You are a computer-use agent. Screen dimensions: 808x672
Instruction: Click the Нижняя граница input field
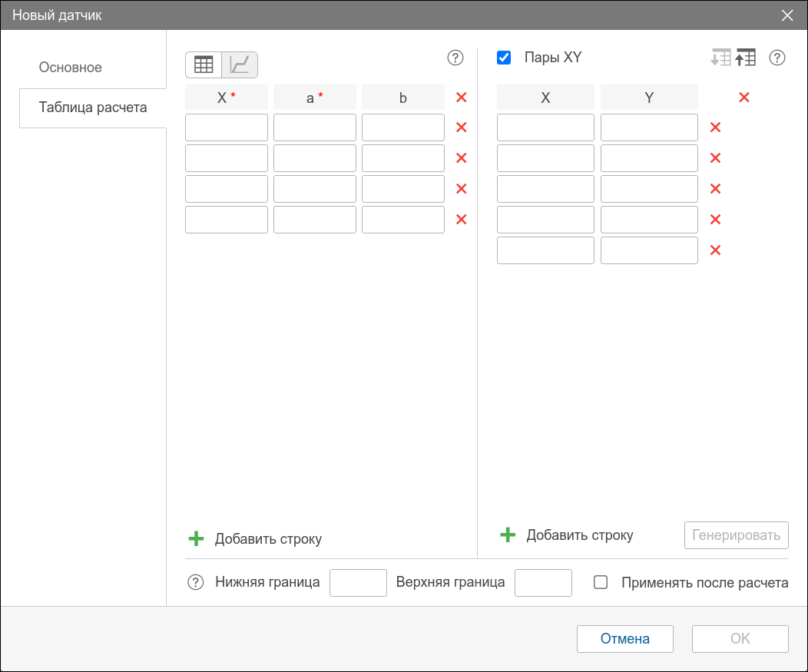358,583
